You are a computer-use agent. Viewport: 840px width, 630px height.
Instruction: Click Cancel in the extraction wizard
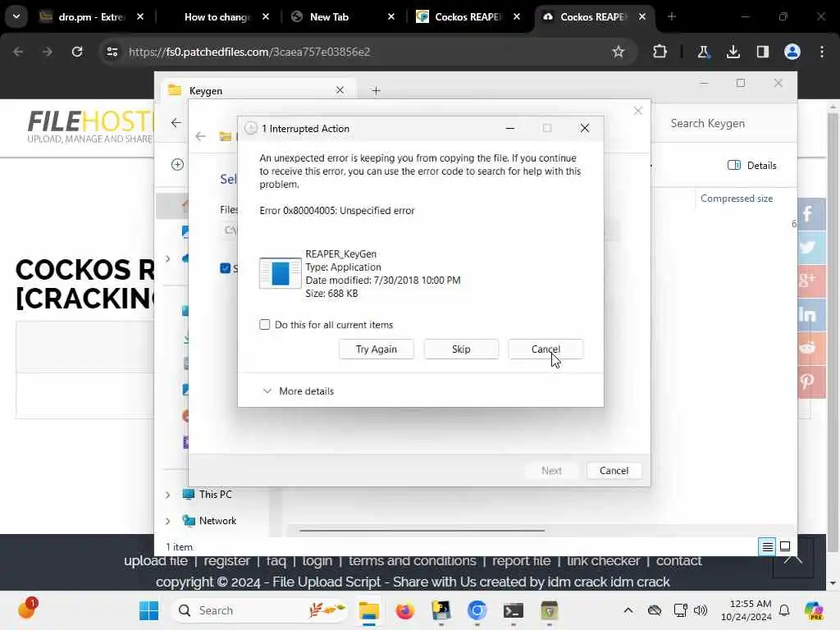(x=614, y=470)
